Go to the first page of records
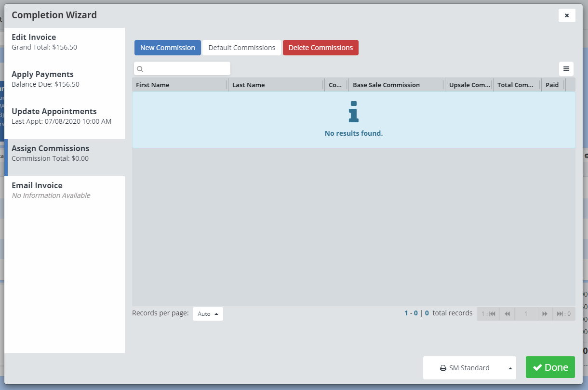588x390 pixels. [489, 314]
